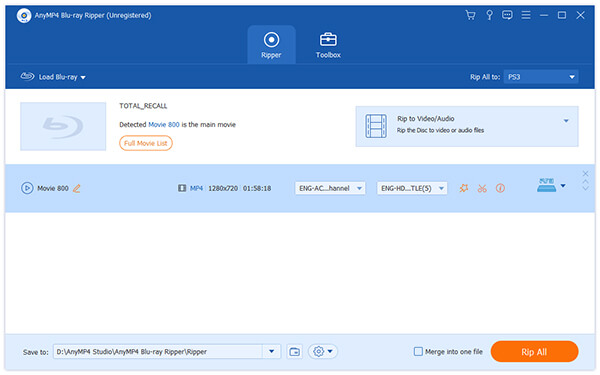The image size is (600, 375).
Task: Expand the ENG-HD subtitle dropdown
Action: [x=412, y=188]
